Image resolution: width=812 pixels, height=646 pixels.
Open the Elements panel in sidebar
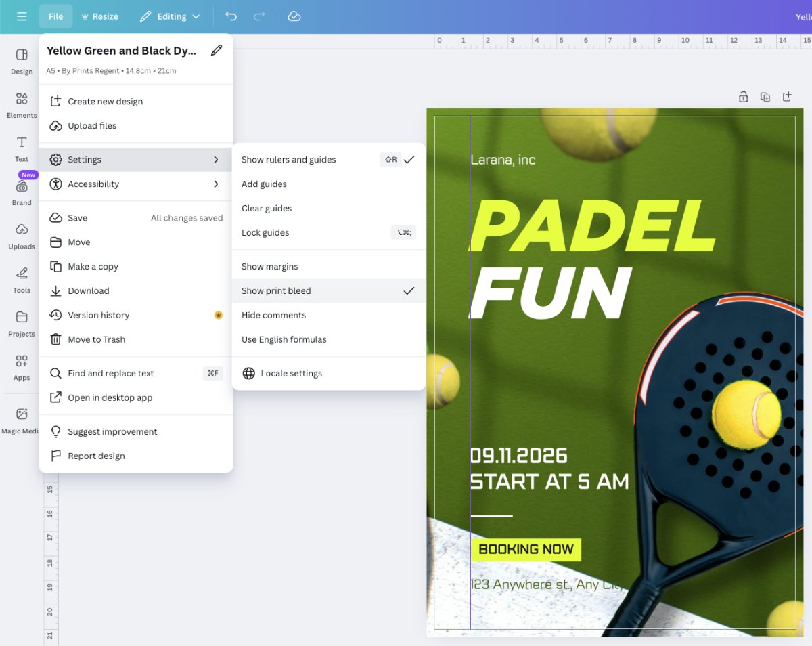point(22,105)
